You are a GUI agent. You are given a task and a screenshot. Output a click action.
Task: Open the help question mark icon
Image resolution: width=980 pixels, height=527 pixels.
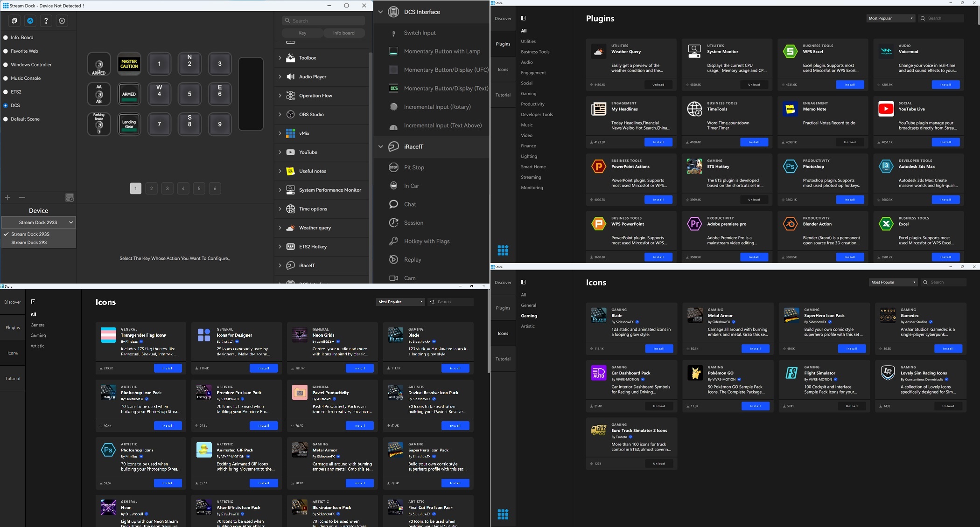pyautogui.click(x=46, y=21)
